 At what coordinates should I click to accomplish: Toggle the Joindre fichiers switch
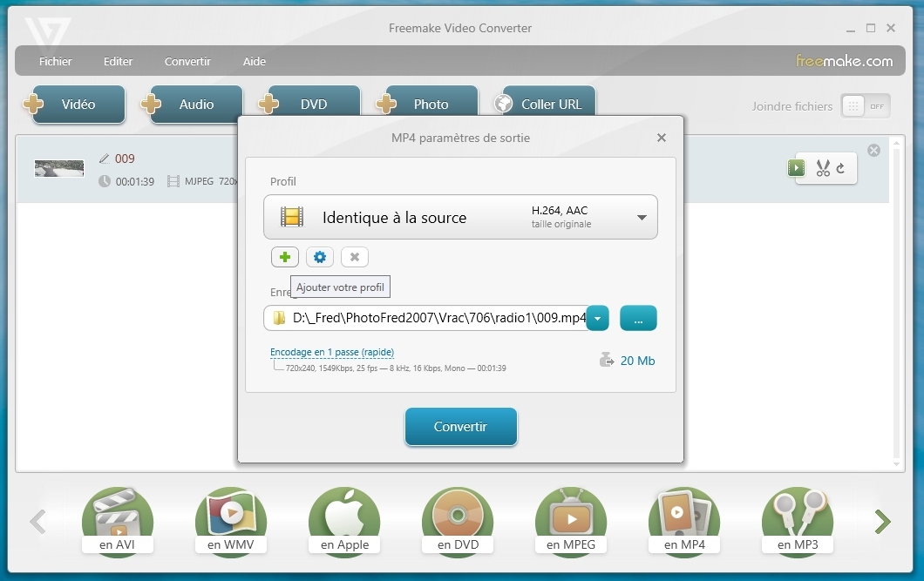tap(865, 106)
